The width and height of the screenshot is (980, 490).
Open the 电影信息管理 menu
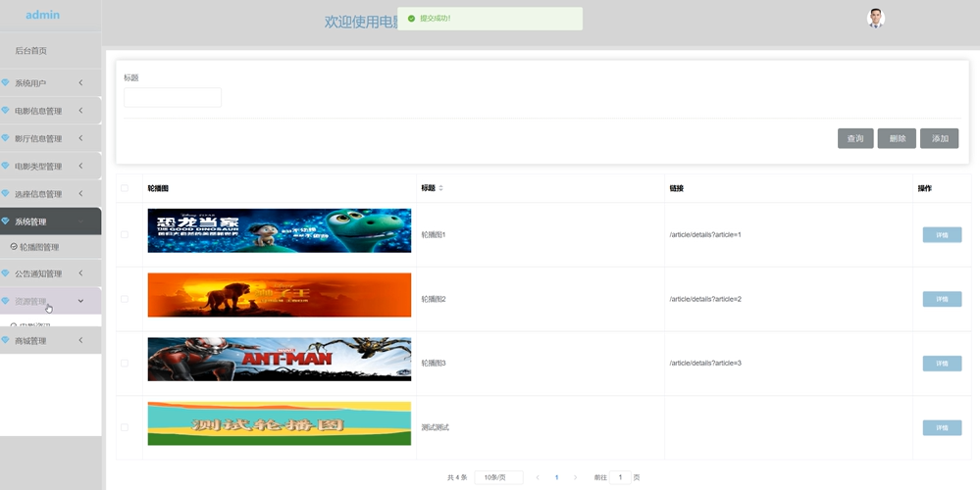51,111
